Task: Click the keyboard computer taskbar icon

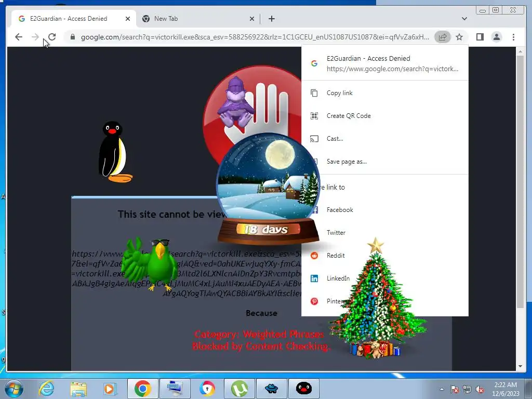Action: tap(175, 389)
